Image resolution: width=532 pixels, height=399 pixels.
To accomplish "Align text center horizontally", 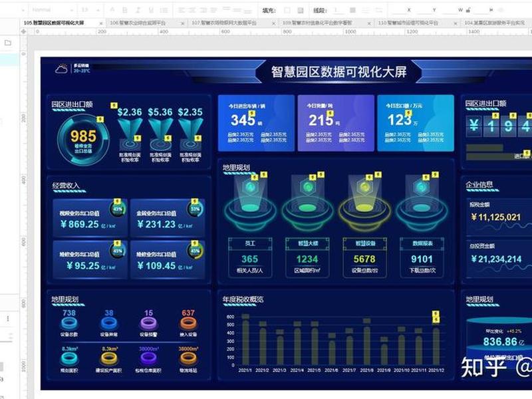I will click(x=193, y=10).
